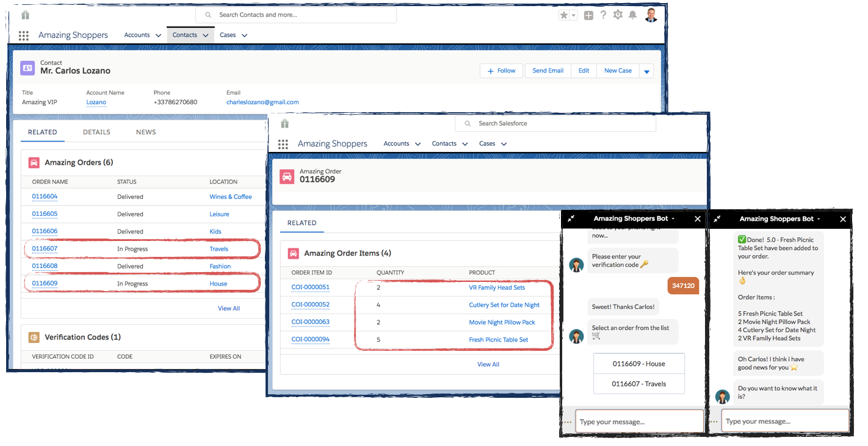Click the Amazing Orders list icon
This screenshot has height=446, width=868.
coord(34,162)
